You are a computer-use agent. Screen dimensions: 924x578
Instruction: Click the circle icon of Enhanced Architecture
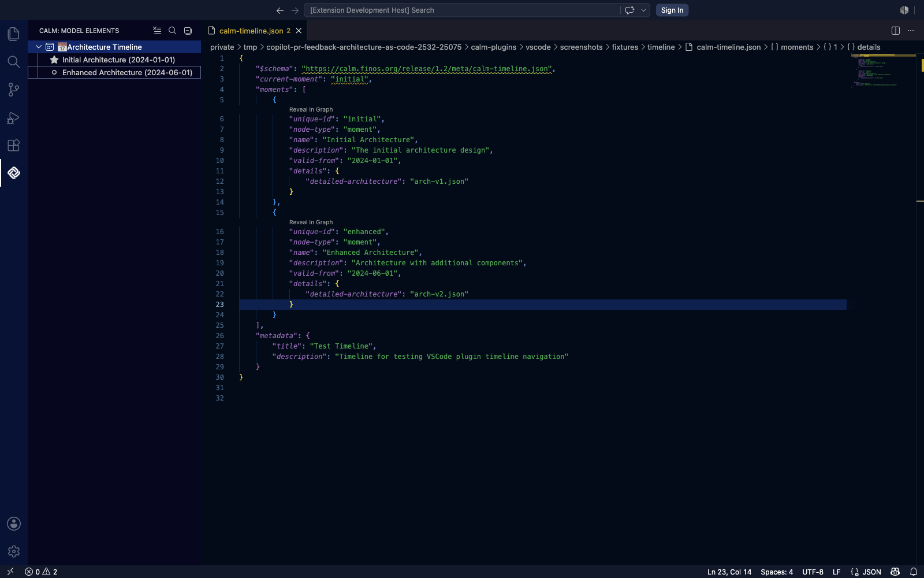click(x=54, y=72)
